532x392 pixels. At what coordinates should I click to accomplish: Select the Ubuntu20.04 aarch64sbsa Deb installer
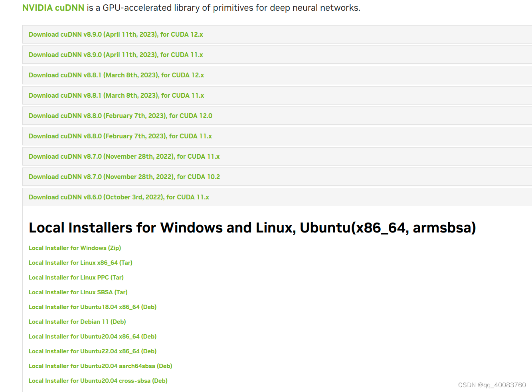(100, 366)
